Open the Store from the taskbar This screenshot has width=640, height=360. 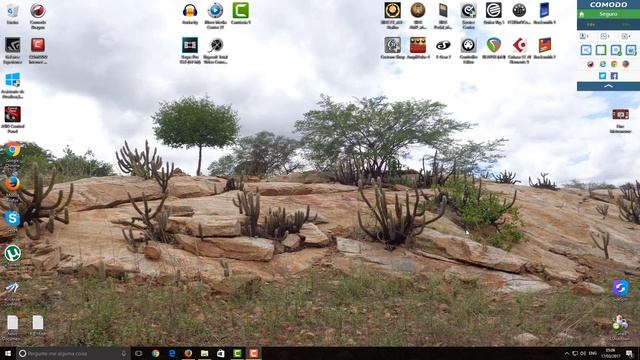tap(221, 353)
